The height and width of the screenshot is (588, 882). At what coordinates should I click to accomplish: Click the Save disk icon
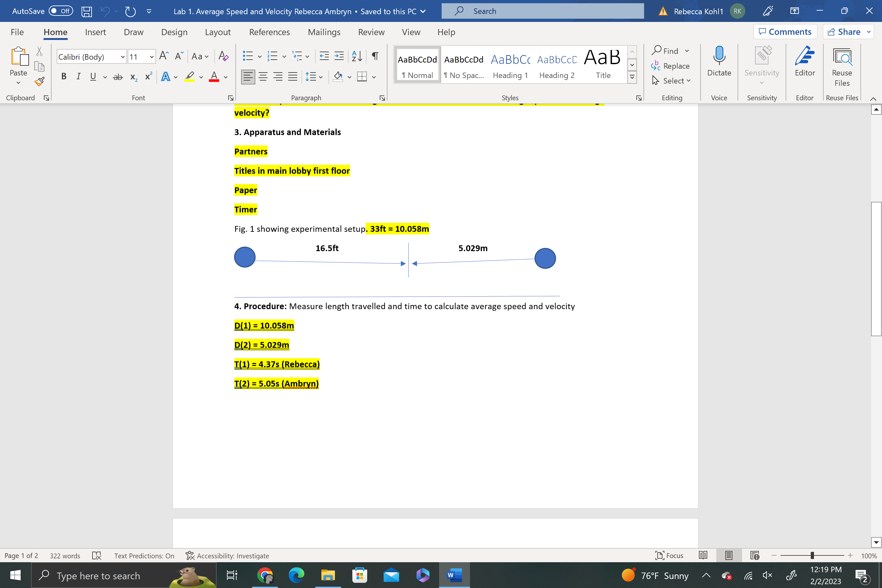[87, 11]
